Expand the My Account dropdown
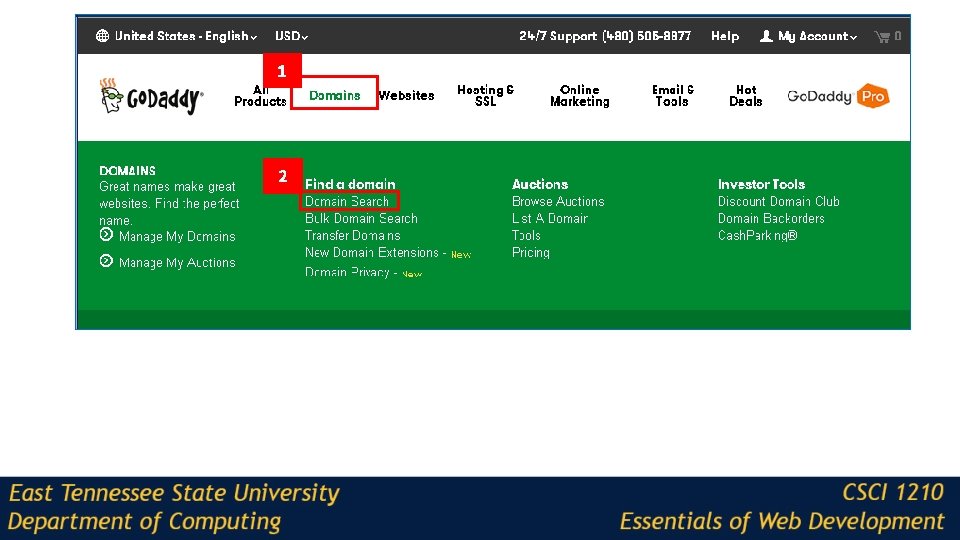The height and width of the screenshot is (540, 960). click(817, 37)
